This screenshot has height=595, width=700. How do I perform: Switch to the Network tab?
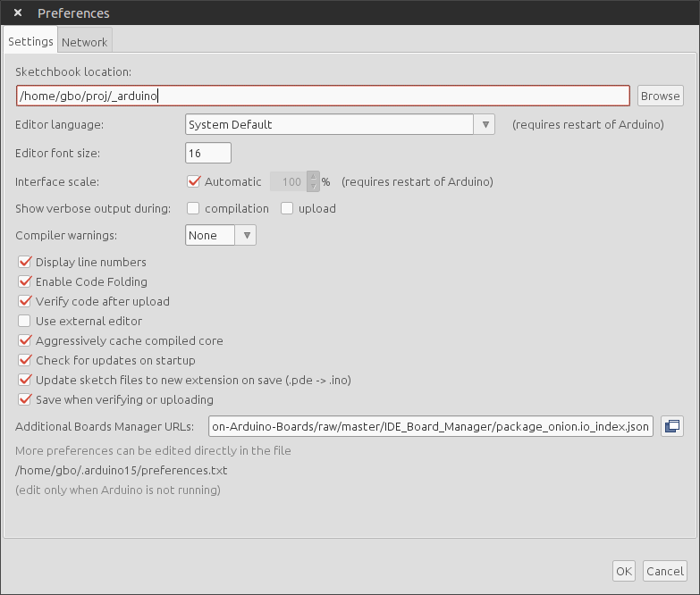84,42
